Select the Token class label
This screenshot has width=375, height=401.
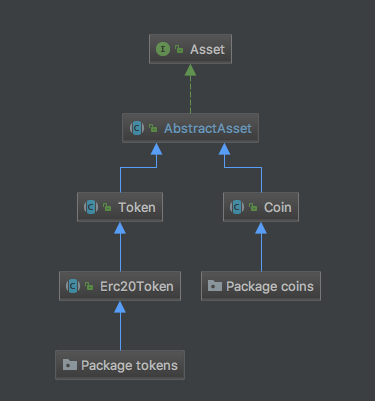coord(137,207)
